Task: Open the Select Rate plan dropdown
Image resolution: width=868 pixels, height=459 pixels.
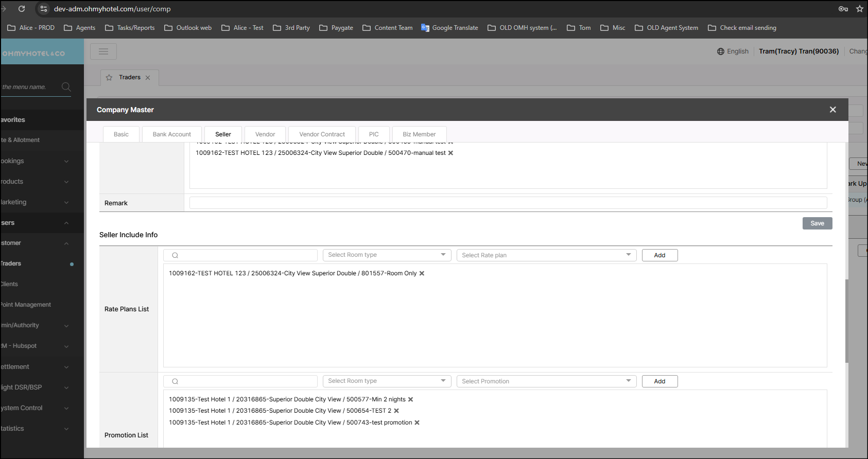Action: [546, 255]
